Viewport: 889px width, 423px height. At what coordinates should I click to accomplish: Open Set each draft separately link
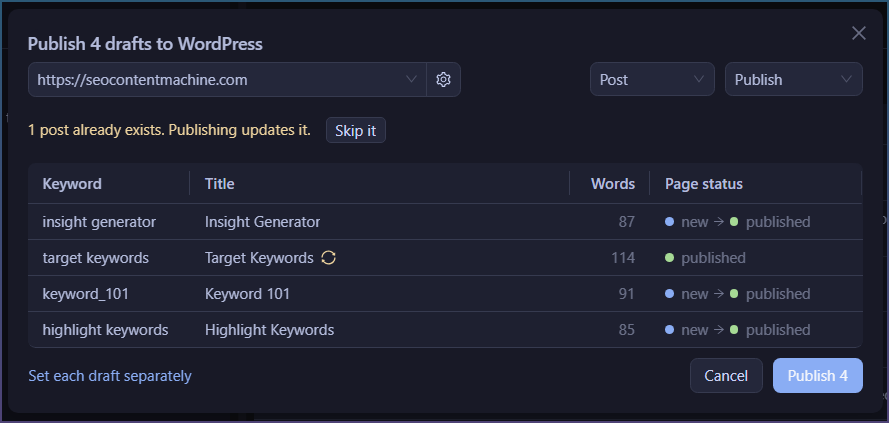pyautogui.click(x=110, y=376)
